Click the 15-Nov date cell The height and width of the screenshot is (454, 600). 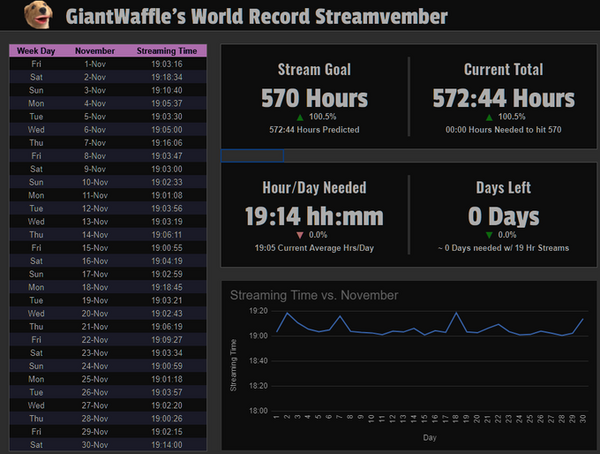pos(95,247)
